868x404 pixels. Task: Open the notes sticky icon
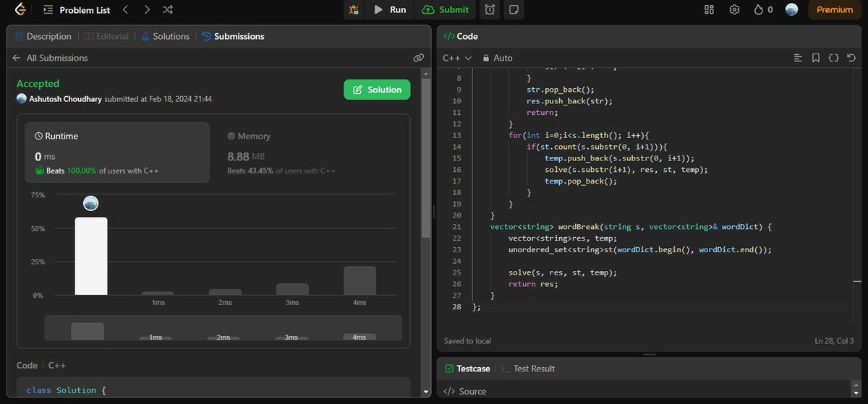(514, 10)
